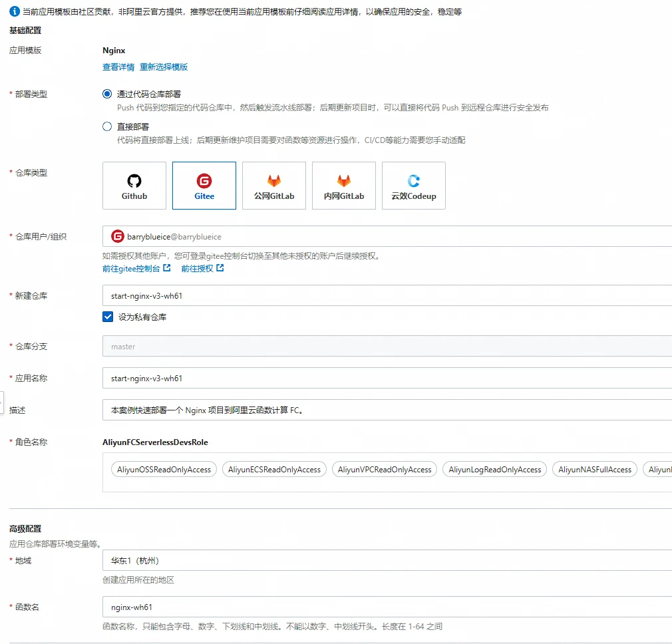Choose 内网GitLab as repository type
This screenshot has height=644, width=672.
click(x=344, y=186)
